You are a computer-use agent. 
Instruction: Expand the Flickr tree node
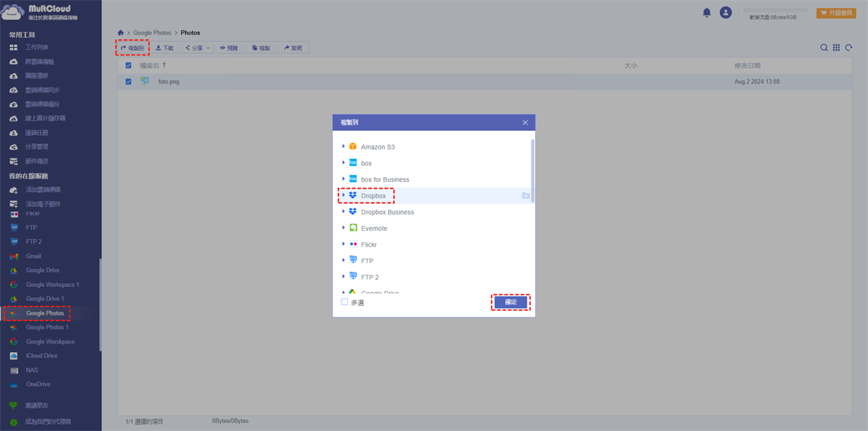coord(344,244)
